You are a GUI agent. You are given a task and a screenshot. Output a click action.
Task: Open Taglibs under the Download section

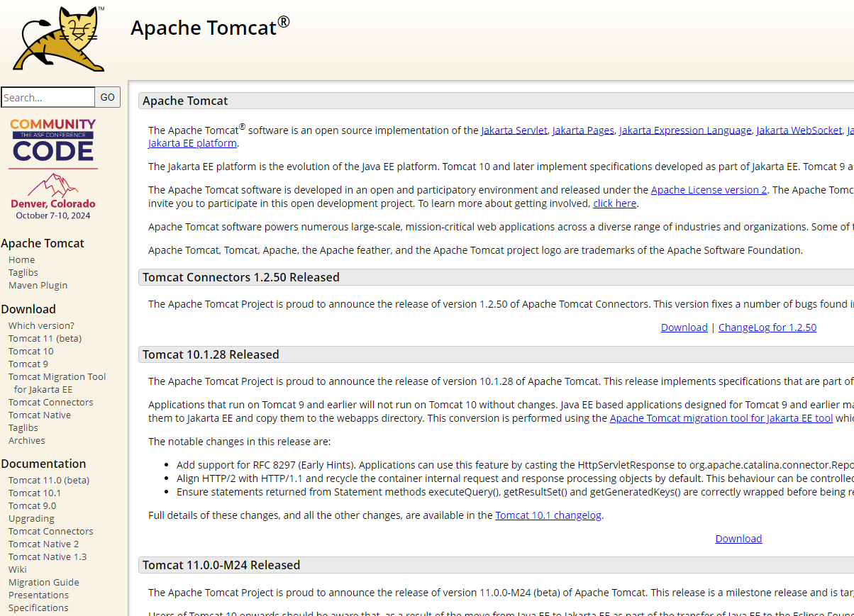click(23, 427)
